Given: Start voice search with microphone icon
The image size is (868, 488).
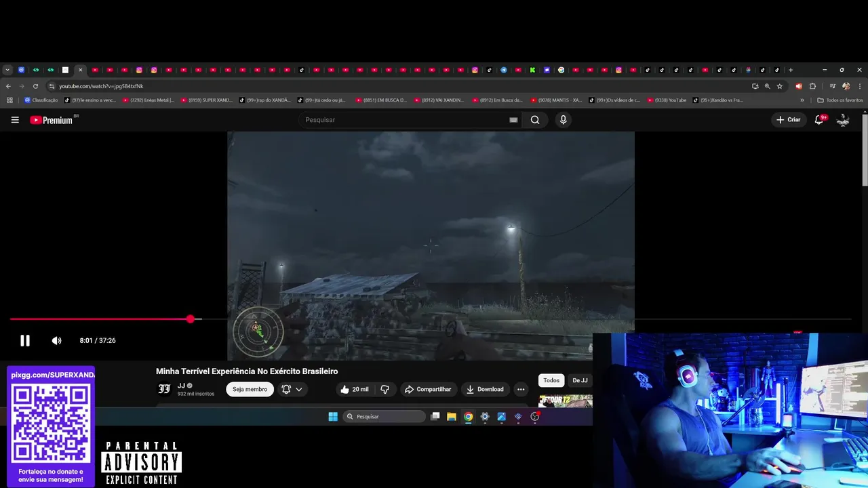Looking at the screenshot, I should click(x=563, y=120).
